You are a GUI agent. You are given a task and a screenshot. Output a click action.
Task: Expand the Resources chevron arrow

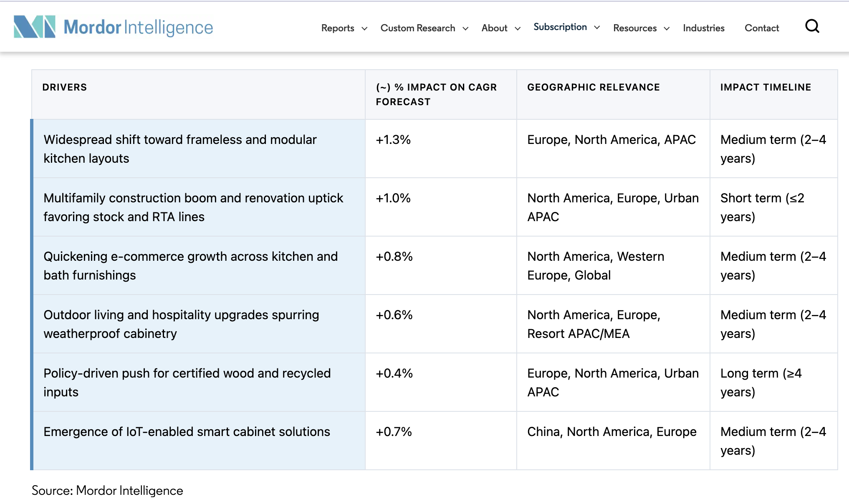click(667, 28)
